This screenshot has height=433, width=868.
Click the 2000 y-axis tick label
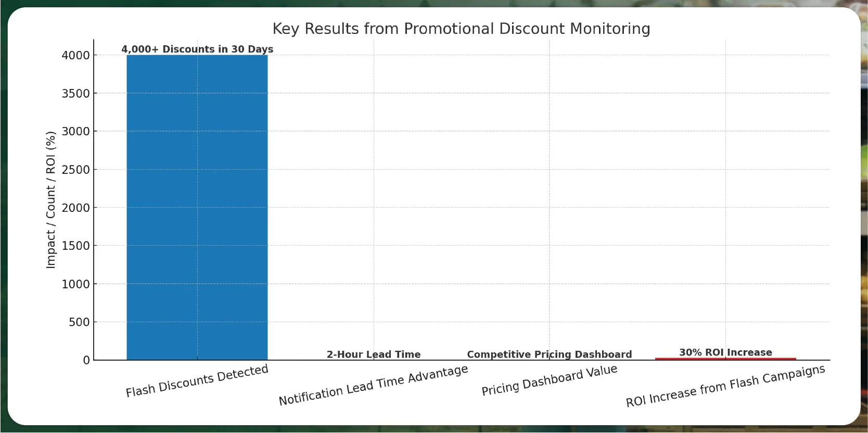pos(75,208)
